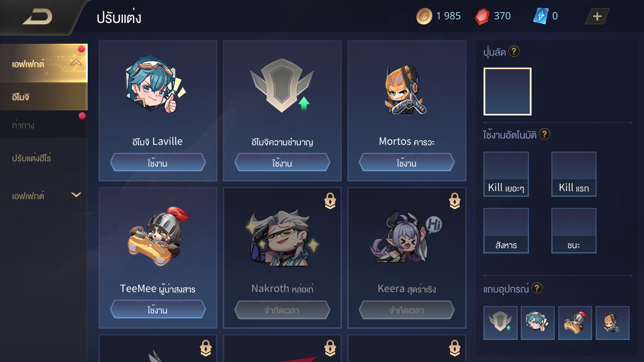Screen dimensions: 644x362
Task: Tap the lock icon on the Nakroth emote
Action: [x=330, y=201]
